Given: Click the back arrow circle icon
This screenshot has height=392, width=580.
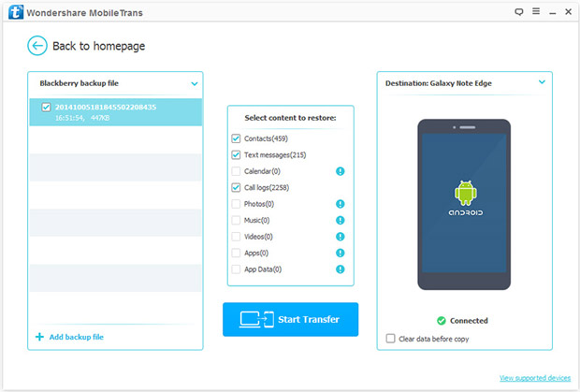Looking at the screenshot, I should [37, 46].
